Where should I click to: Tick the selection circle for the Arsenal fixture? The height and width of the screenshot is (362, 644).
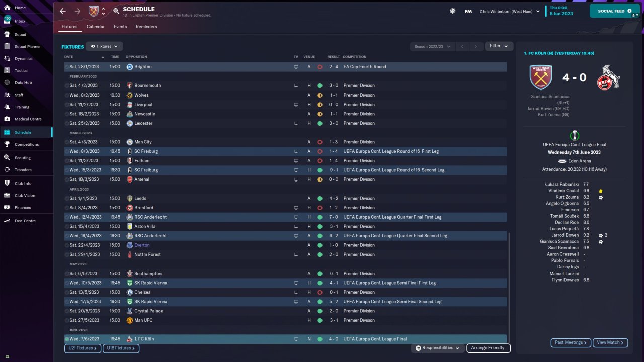coord(67,179)
